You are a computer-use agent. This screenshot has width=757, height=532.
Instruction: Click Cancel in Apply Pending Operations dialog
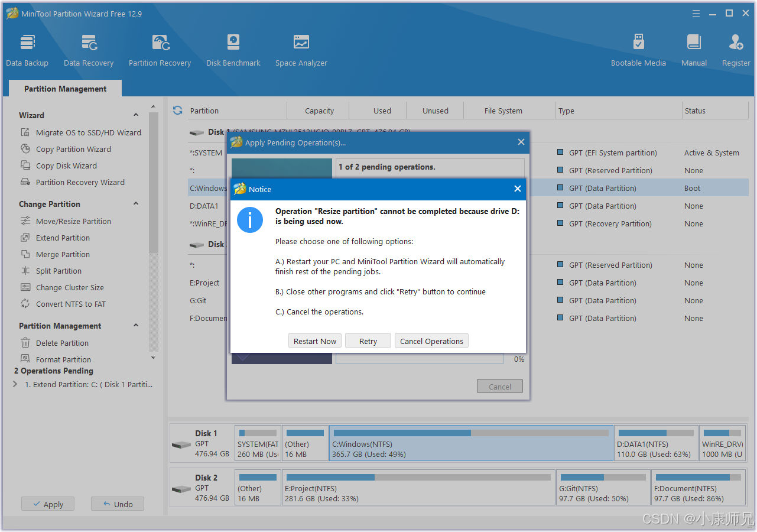500,387
